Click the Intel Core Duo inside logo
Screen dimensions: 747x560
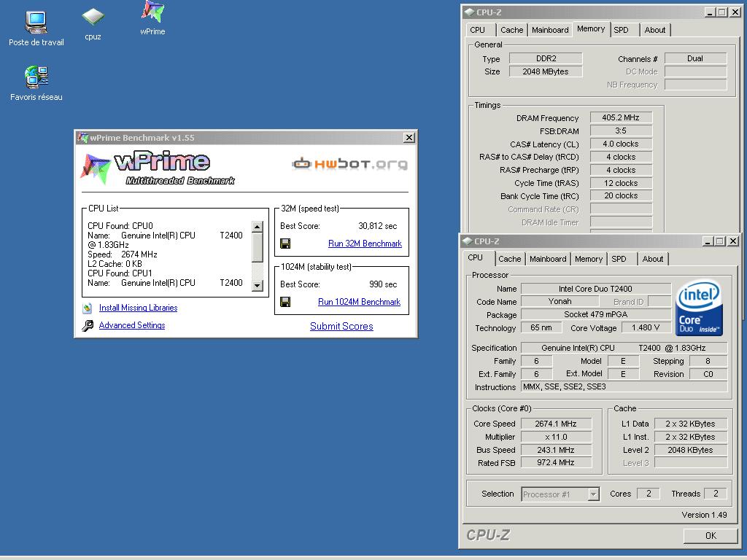tap(699, 308)
